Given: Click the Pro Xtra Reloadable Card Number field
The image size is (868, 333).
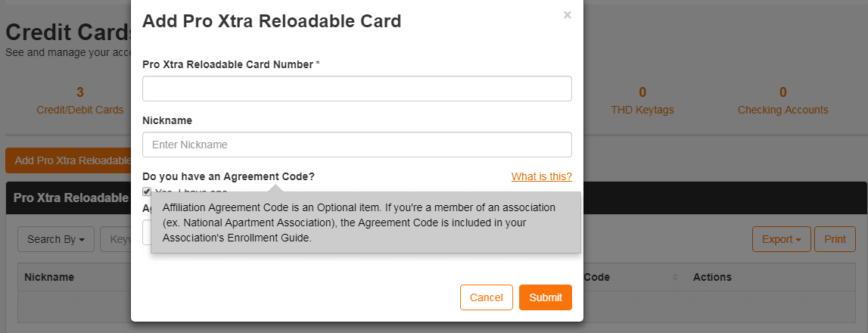Looking at the screenshot, I should [356, 89].
